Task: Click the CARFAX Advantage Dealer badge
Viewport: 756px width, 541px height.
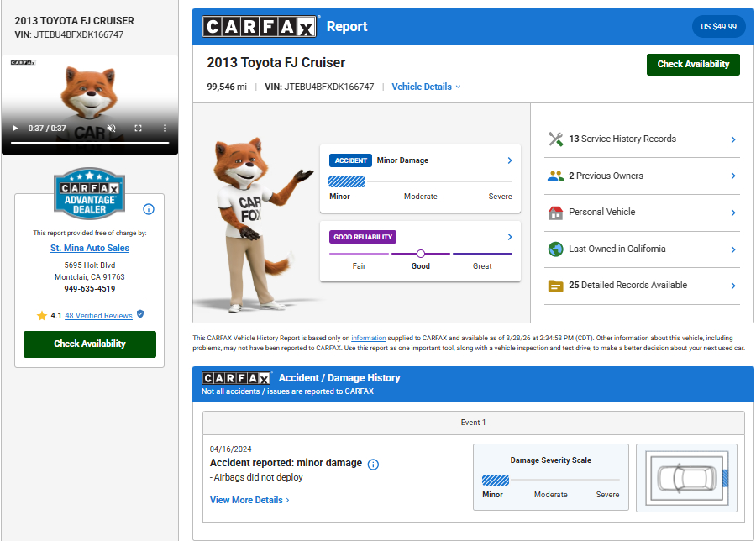Action: 89,193
